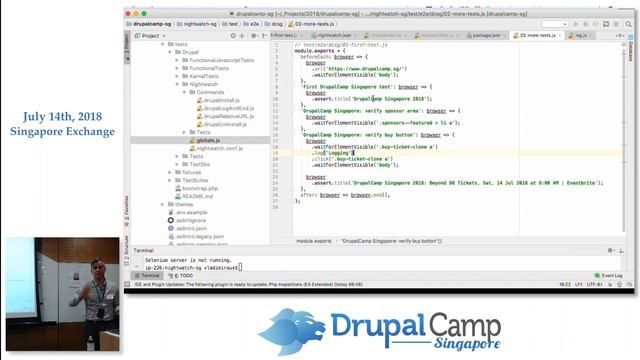The image size is (640, 360).
Task: Open the Structure side tool window
Action: point(127,251)
